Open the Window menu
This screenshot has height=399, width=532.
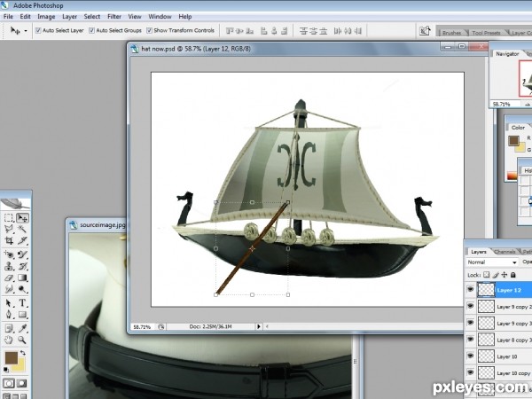[x=160, y=16]
